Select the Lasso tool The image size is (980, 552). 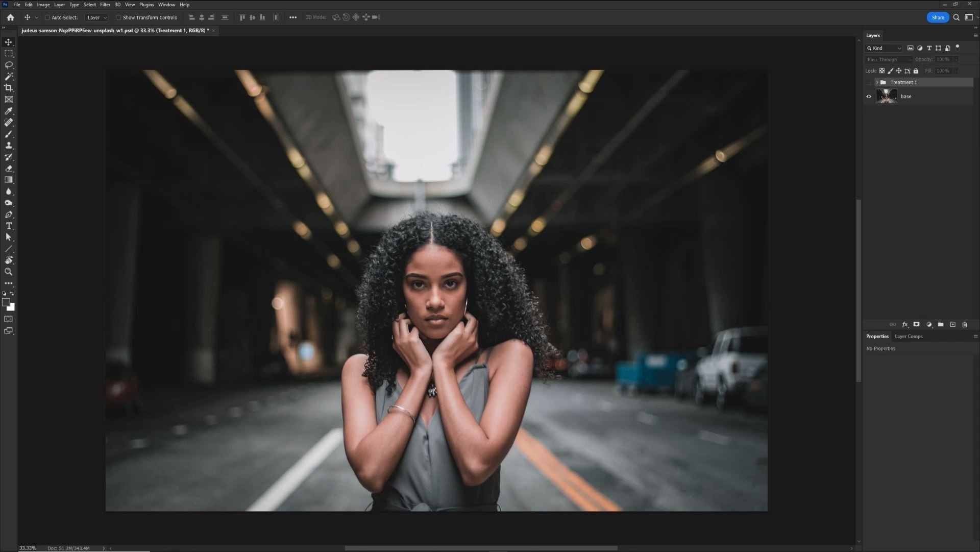tap(9, 65)
